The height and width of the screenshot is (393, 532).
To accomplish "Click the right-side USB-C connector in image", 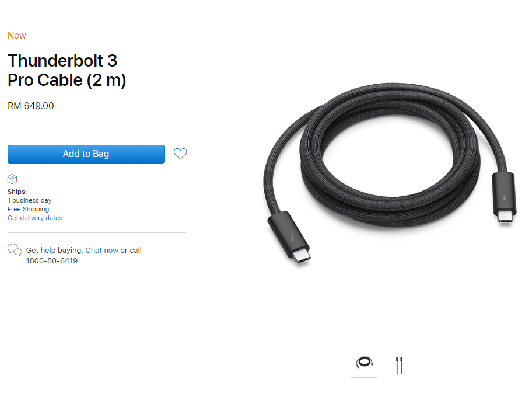I will pyautogui.click(x=505, y=198).
